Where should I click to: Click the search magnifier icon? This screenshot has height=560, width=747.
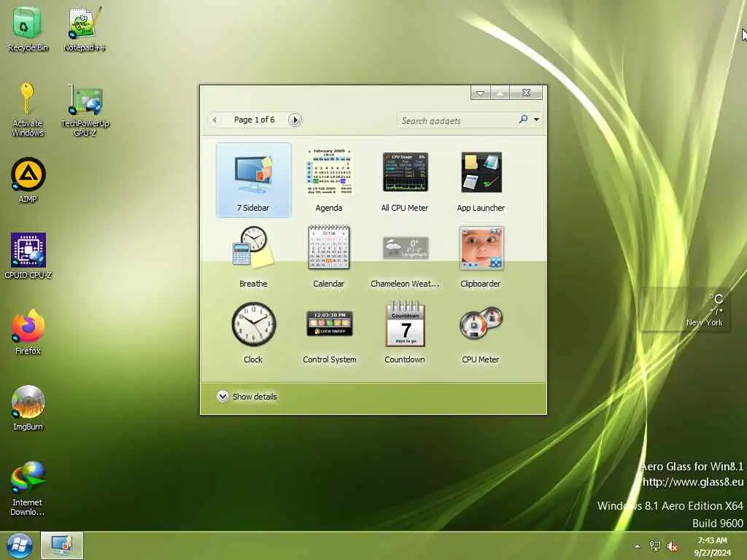click(x=523, y=119)
